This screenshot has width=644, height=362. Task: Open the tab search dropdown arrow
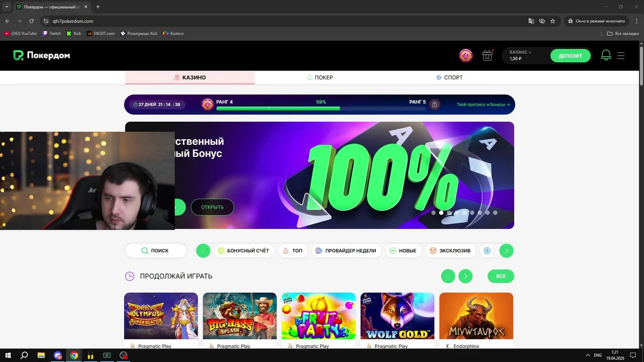[x=7, y=7]
